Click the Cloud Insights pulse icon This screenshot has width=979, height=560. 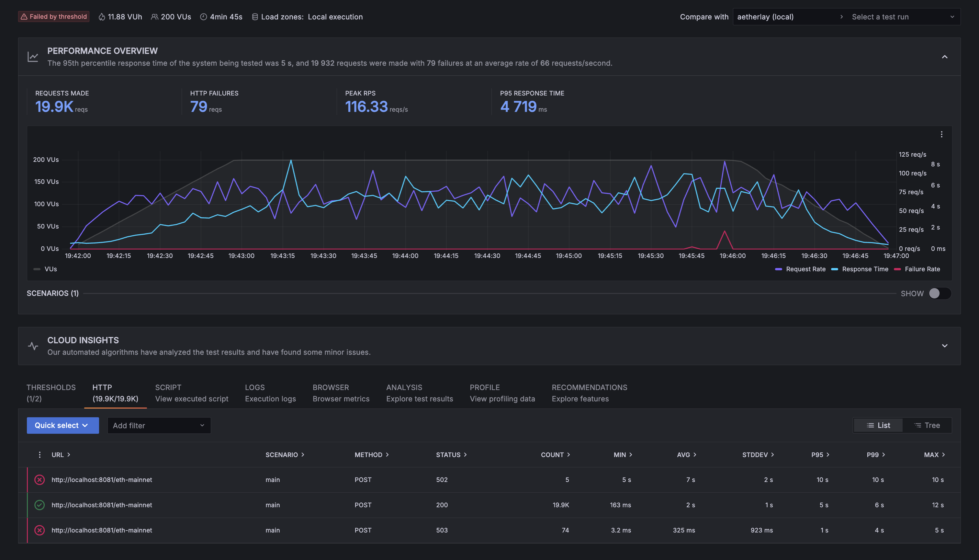[x=33, y=346]
